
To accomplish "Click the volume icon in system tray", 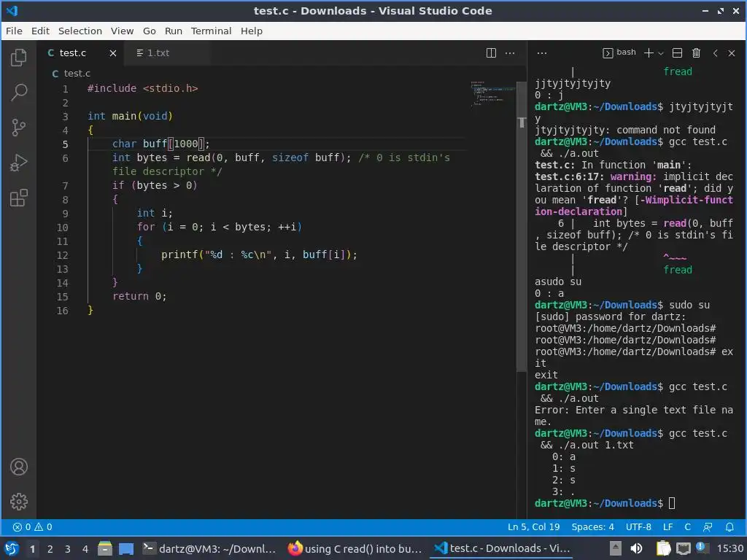I will tap(636, 548).
